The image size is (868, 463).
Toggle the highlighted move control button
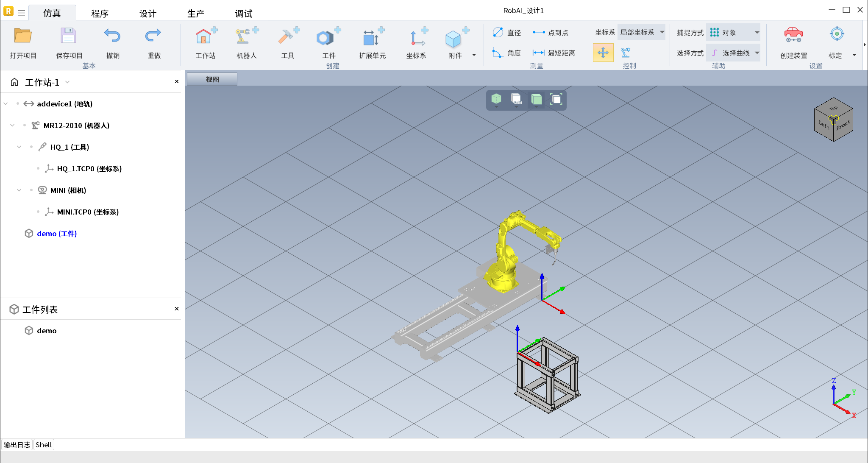coord(603,53)
